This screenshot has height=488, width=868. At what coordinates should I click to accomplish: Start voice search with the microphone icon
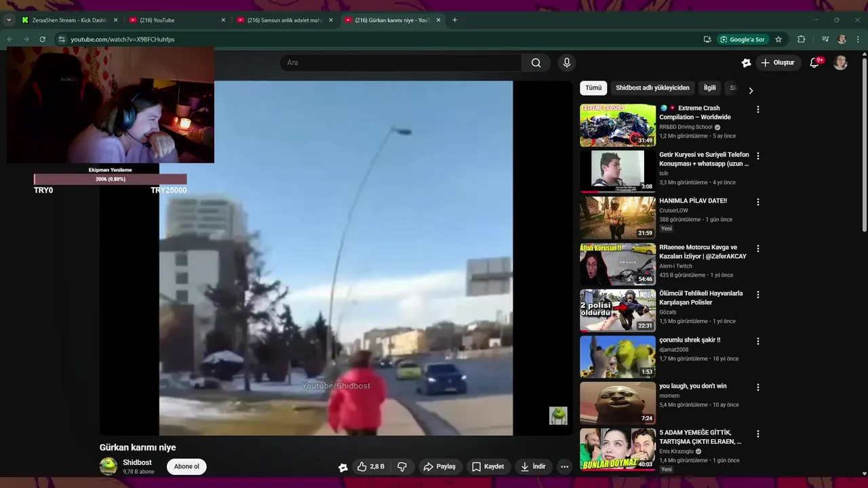[567, 63]
